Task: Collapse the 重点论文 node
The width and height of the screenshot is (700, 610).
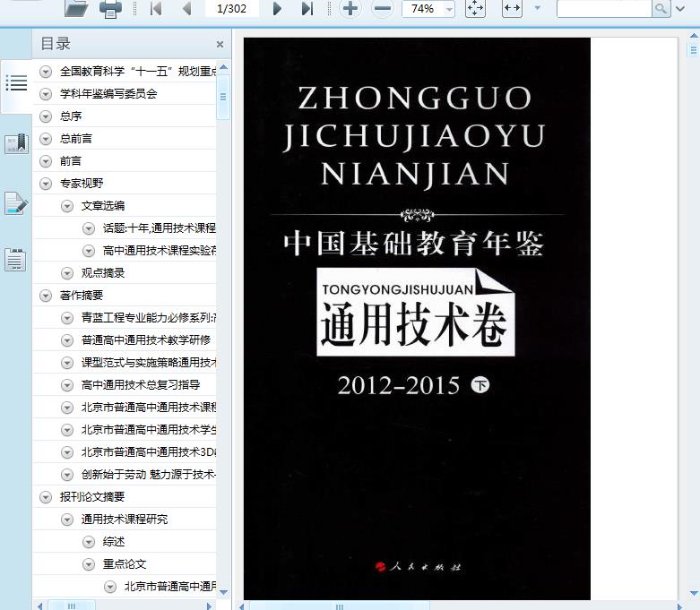Action: 89,564
